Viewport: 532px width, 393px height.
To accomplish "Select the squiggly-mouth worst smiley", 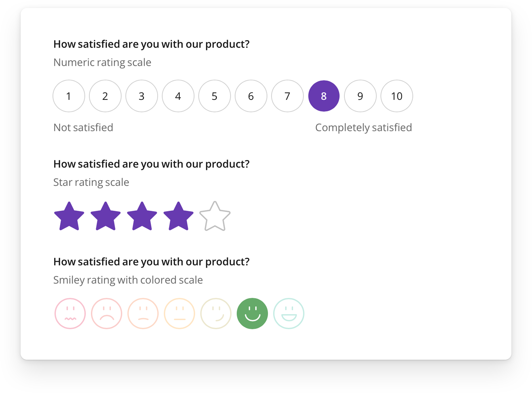I will pyautogui.click(x=70, y=313).
